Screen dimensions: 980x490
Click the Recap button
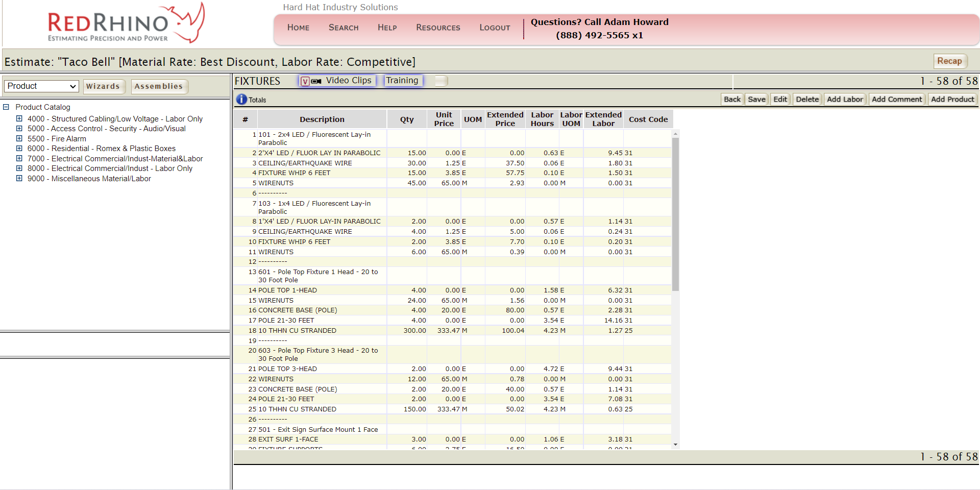(x=949, y=61)
